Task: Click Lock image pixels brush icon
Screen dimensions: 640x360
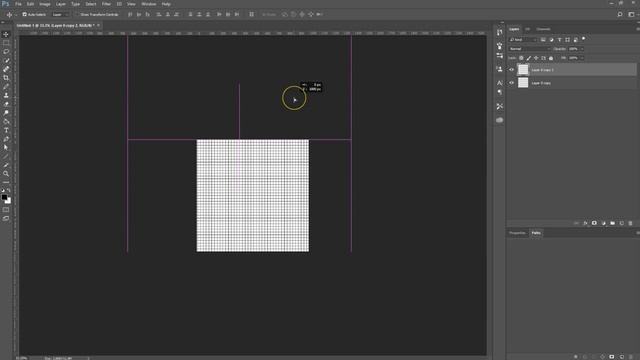Action: [529, 58]
